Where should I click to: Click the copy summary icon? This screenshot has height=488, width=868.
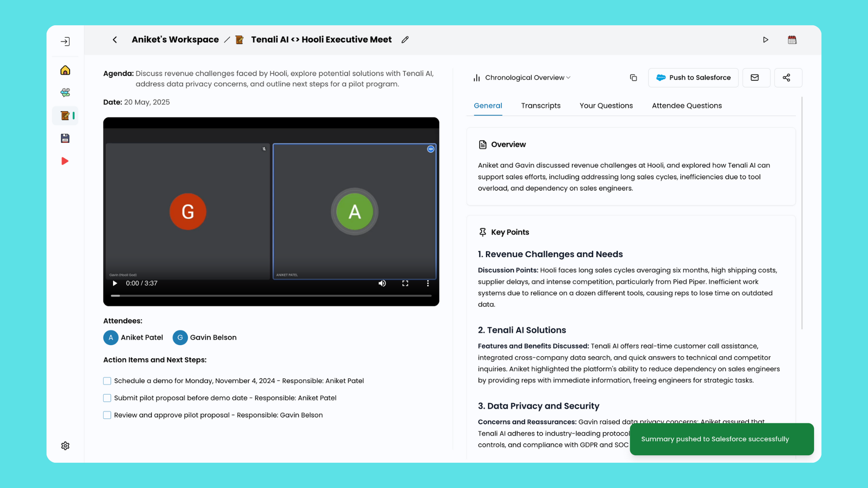[x=633, y=78]
